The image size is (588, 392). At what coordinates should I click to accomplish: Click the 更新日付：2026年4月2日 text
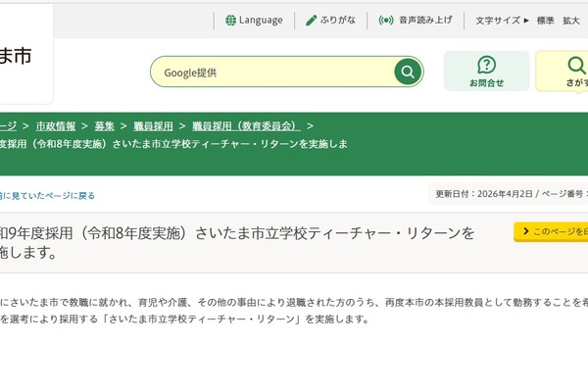484,194
